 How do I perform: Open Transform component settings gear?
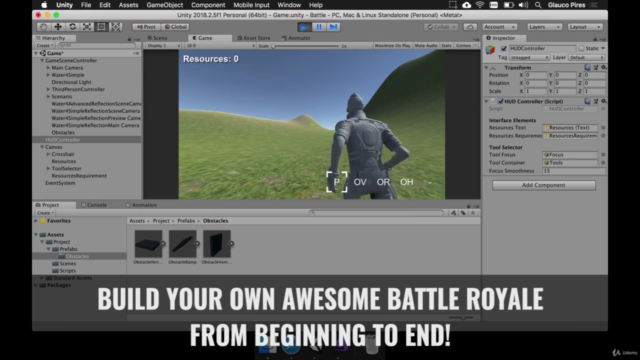pos(603,67)
